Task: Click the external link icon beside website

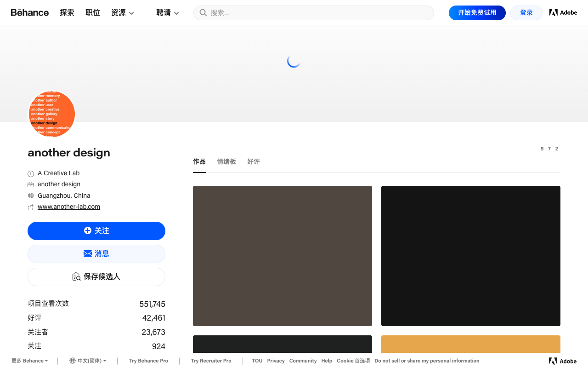Action: click(31, 207)
